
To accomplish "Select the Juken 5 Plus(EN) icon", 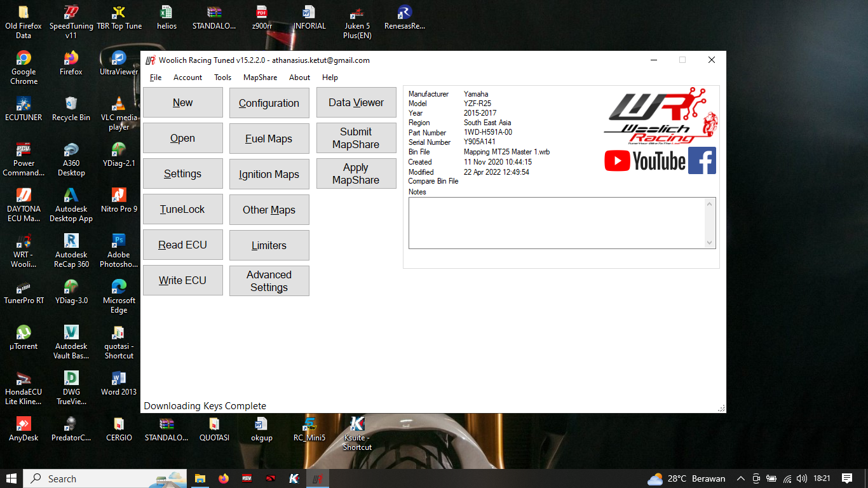I will tap(357, 22).
